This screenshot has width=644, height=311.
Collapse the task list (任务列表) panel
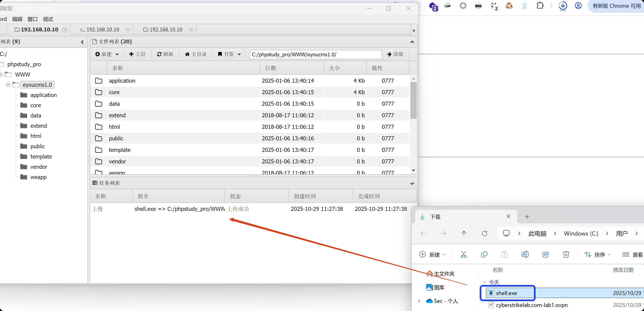coord(412,183)
